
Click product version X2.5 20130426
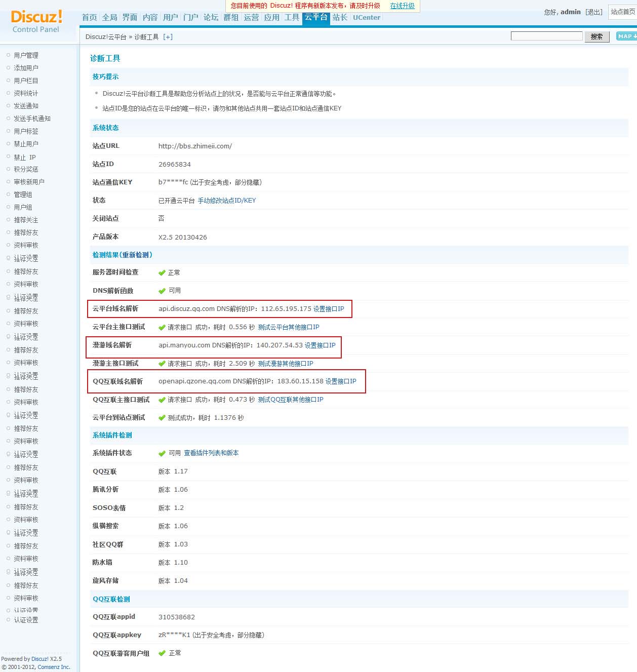183,237
